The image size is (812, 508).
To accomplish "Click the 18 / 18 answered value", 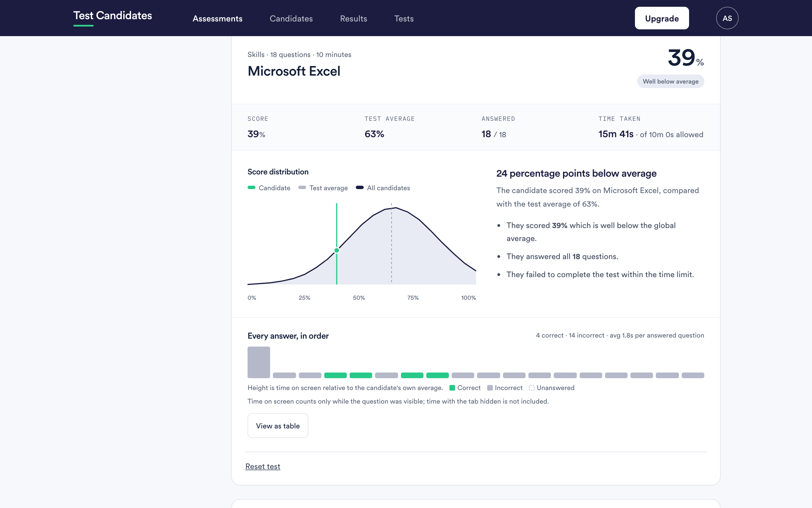I will pyautogui.click(x=494, y=134).
